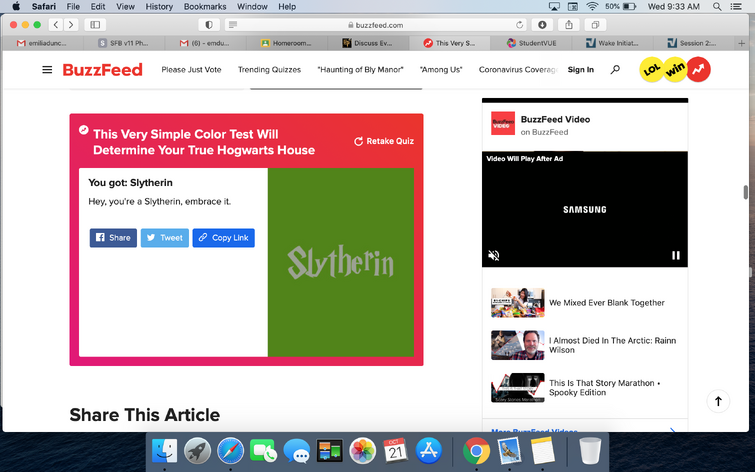This screenshot has height=472, width=755.
Task: Click Wi-Fi status icon
Action: pos(592,7)
